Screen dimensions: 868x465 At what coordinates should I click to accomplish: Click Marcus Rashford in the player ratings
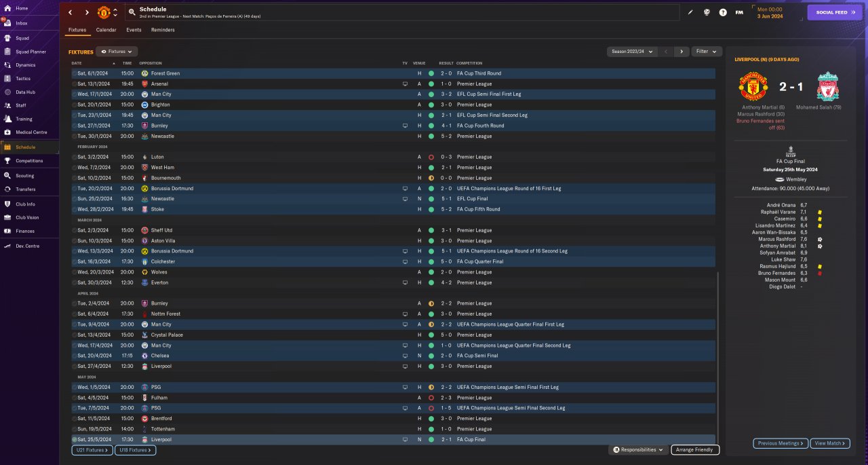coord(776,239)
